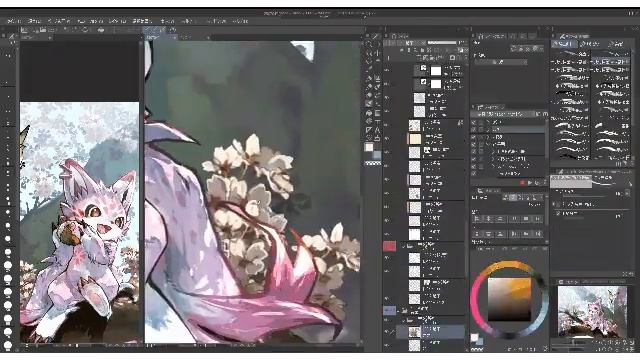Screen dimensions: 640x360
Task: Switch to the second sub tool group tab
Action: [590, 44]
